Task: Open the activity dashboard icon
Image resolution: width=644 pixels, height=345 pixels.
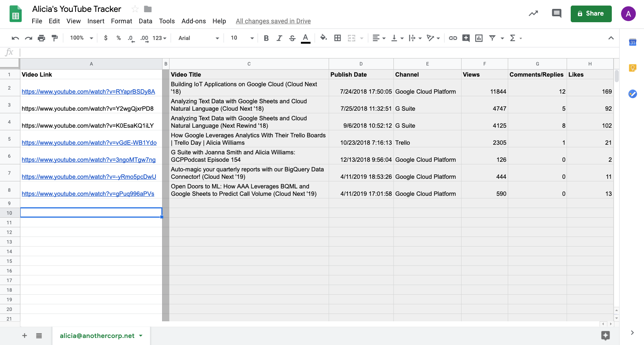Action: (x=533, y=14)
